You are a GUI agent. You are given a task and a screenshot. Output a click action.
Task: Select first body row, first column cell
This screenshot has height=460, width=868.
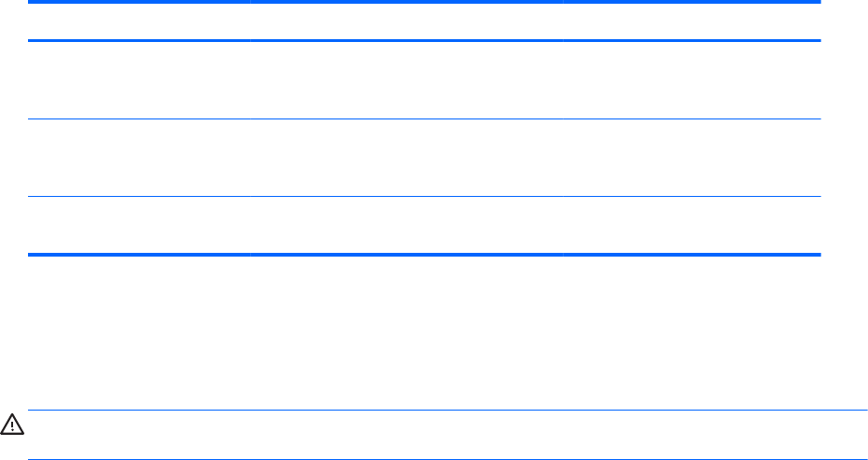pos(139,80)
